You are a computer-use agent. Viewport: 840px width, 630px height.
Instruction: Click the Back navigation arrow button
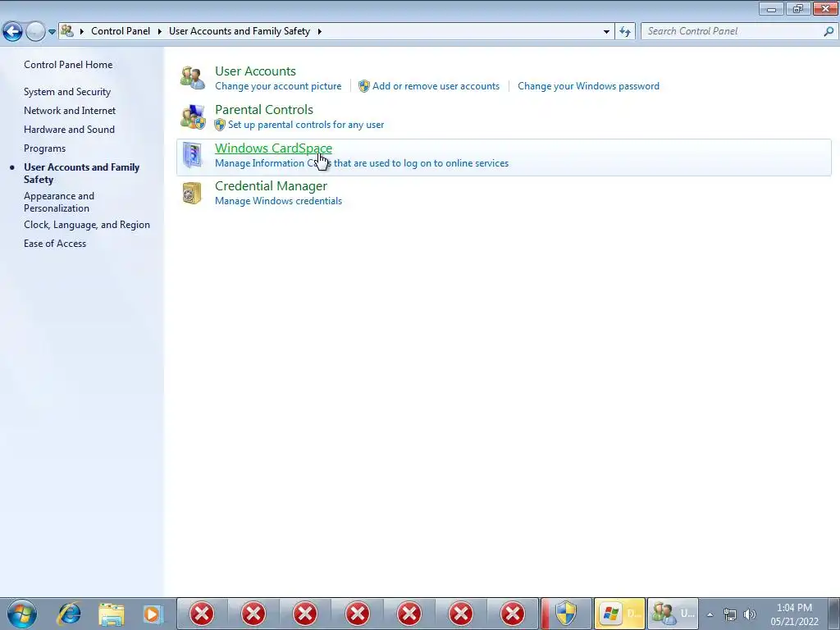13,32
